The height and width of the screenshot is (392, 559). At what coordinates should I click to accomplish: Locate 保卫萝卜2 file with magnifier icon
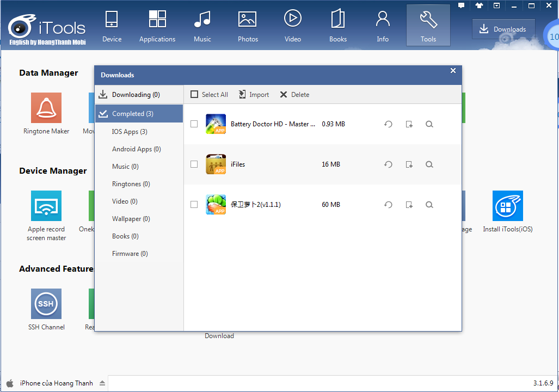(x=429, y=205)
